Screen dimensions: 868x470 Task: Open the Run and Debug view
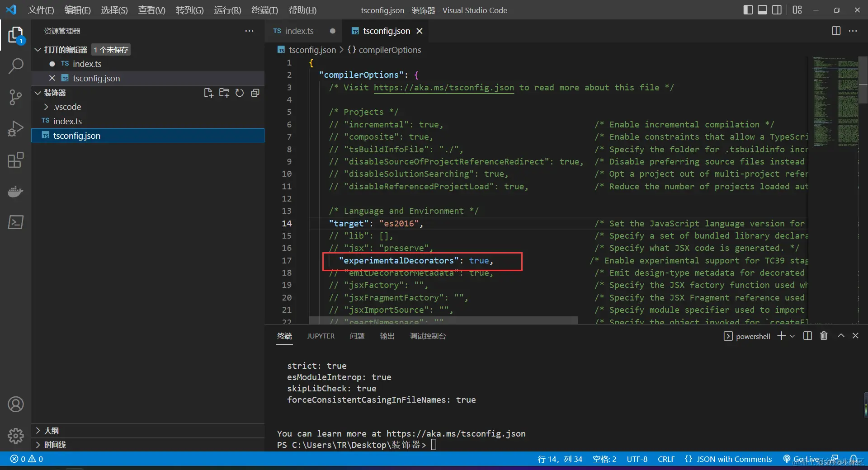16,129
